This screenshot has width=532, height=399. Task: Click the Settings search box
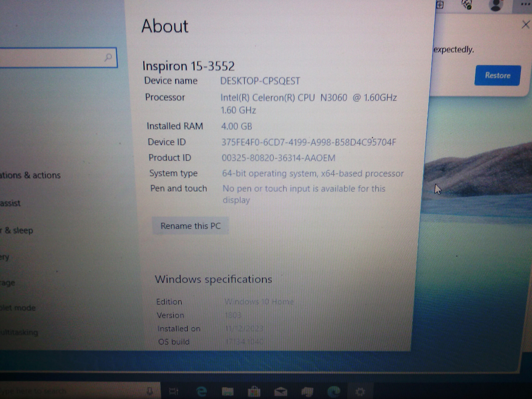tap(58, 58)
